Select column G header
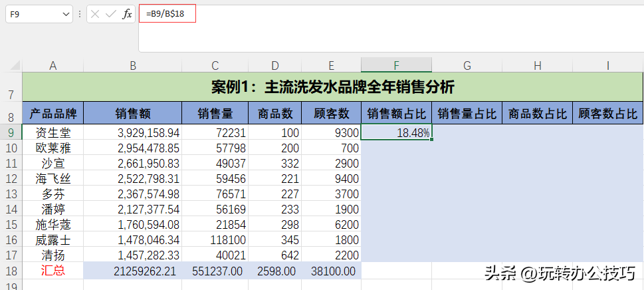 pyautogui.click(x=467, y=65)
